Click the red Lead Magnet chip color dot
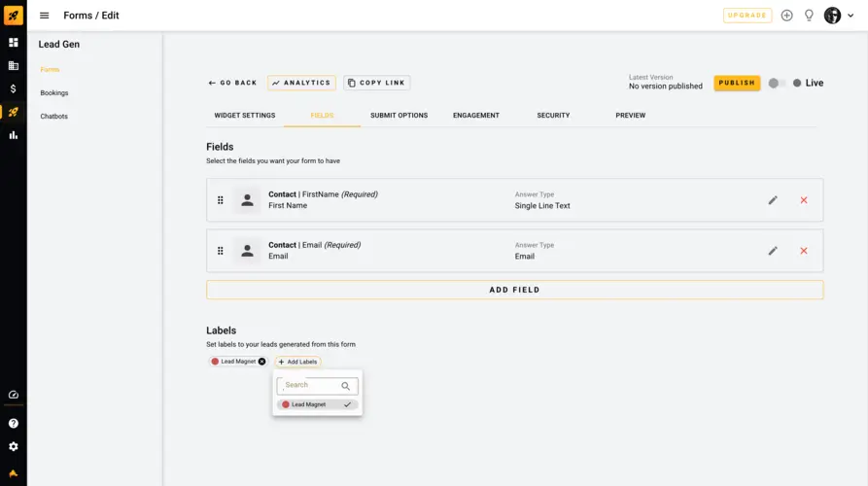The image size is (868, 486). point(215,362)
